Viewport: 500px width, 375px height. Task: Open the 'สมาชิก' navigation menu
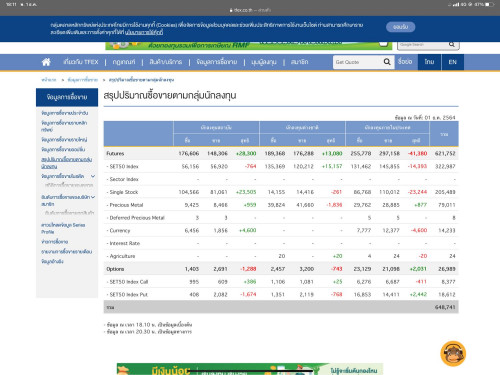click(x=299, y=62)
